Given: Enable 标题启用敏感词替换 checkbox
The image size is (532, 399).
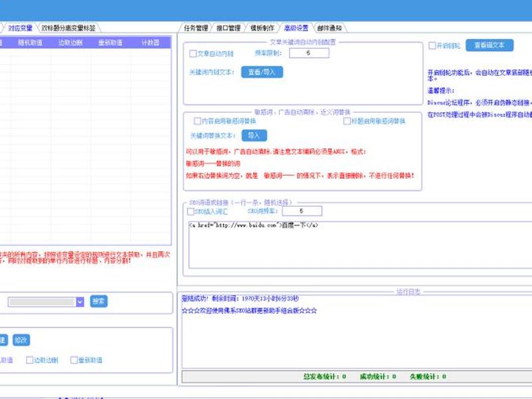Looking at the screenshot, I should [x=346, y=121].
